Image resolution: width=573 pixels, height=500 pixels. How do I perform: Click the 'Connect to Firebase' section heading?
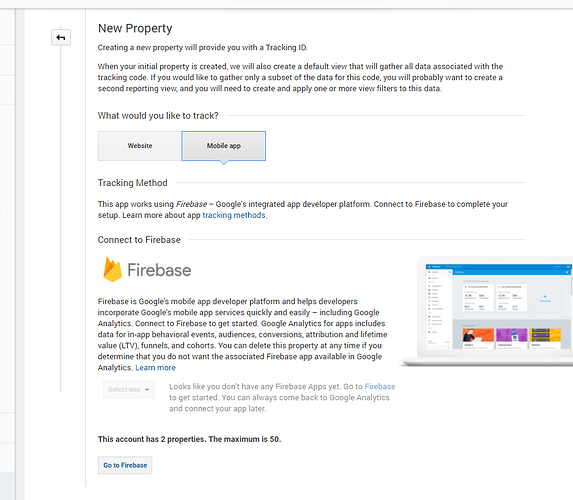pyautogui.click(x=139, y=240)
